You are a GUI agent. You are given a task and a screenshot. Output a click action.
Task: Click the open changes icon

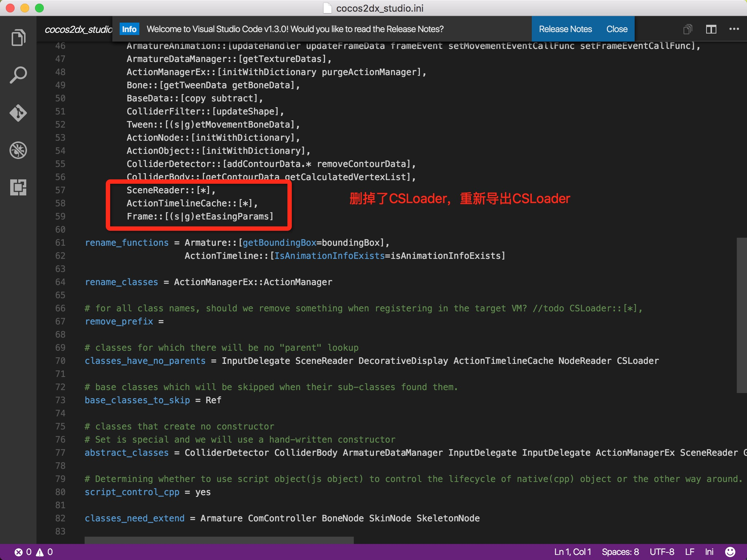688,29
